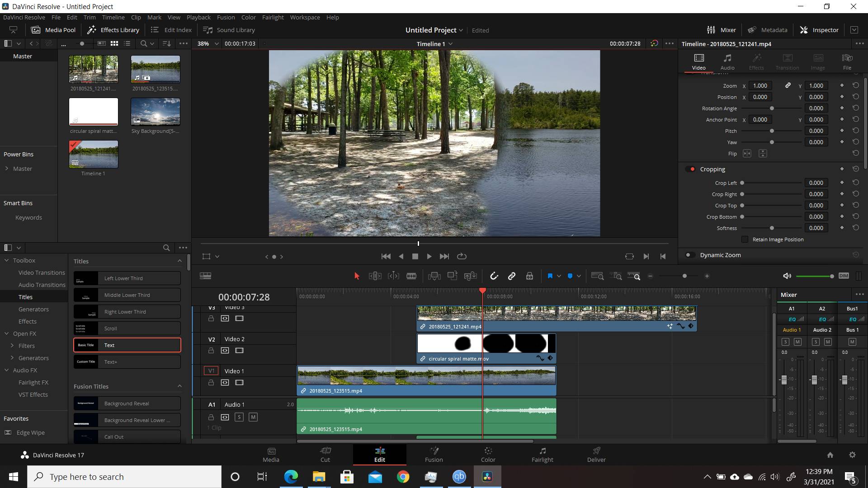Open the Metadata panel

coord(767,30)
